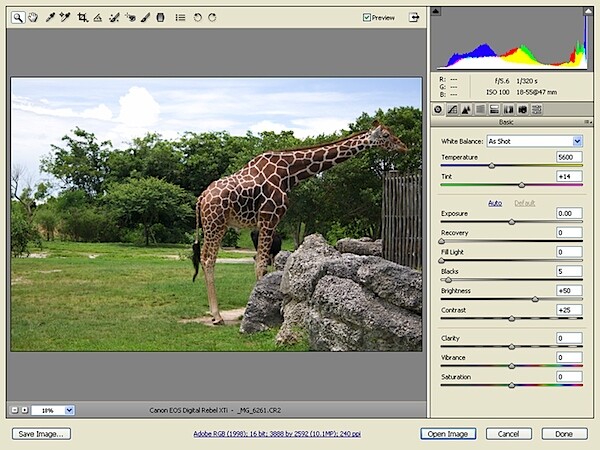Open the White Balance dropdown

pos(535,141)
